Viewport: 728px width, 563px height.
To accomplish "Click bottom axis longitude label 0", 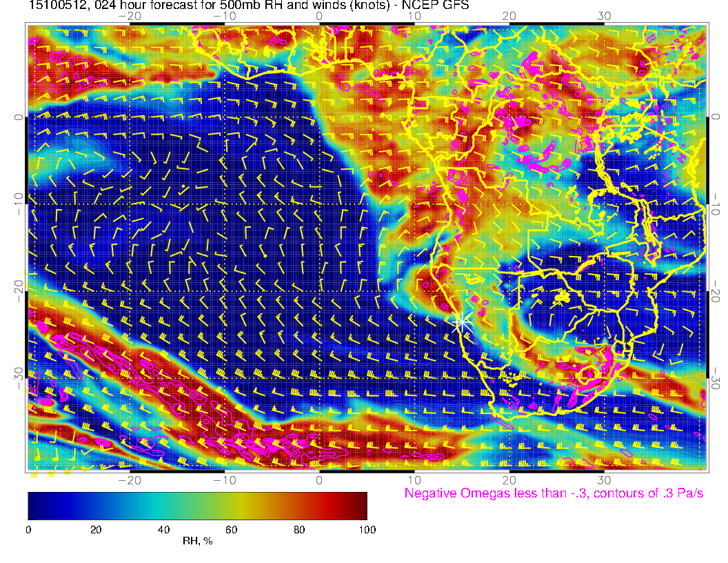I will point(320,479).
